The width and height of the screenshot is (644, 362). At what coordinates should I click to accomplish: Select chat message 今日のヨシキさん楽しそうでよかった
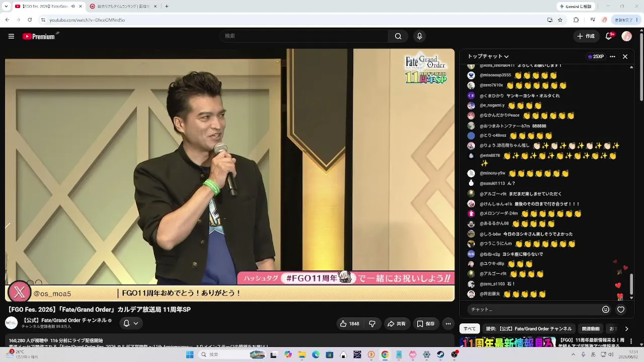[538, 234]
